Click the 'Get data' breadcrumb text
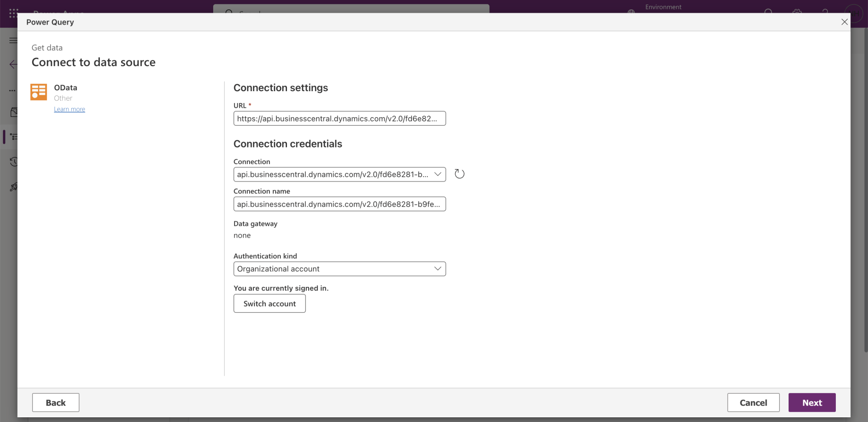The width and height of the screenshot is (868, 422). (x=47, y=48)
